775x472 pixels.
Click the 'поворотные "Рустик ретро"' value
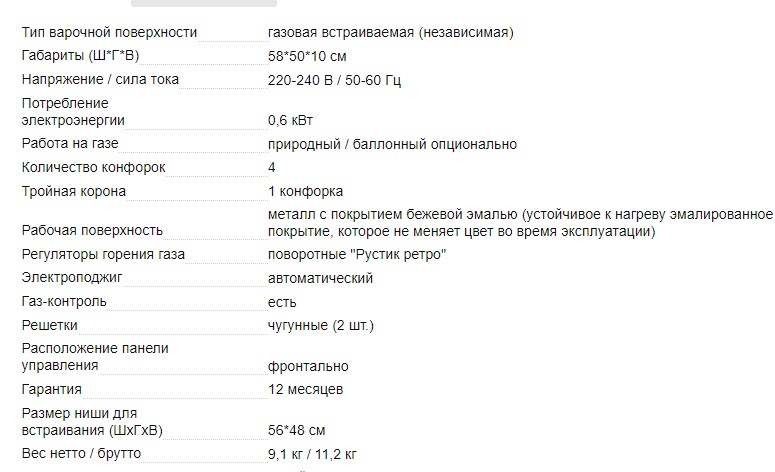click(x=357, y=254)
